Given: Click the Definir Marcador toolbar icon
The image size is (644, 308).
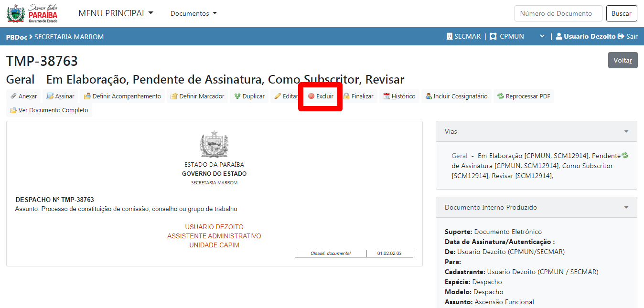Looking at the screenshot, I should 174,96.
